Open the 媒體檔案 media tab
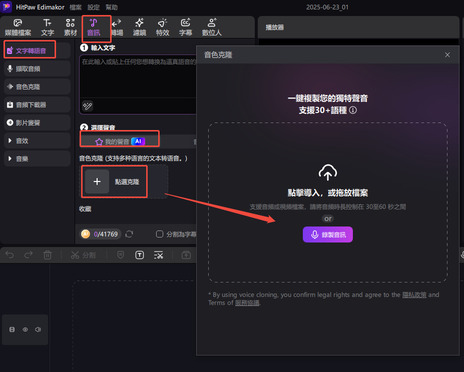 pos(18,28)
